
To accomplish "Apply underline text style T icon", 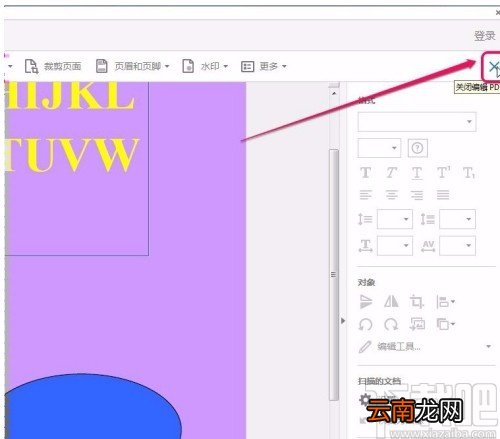I will [417, 173].
